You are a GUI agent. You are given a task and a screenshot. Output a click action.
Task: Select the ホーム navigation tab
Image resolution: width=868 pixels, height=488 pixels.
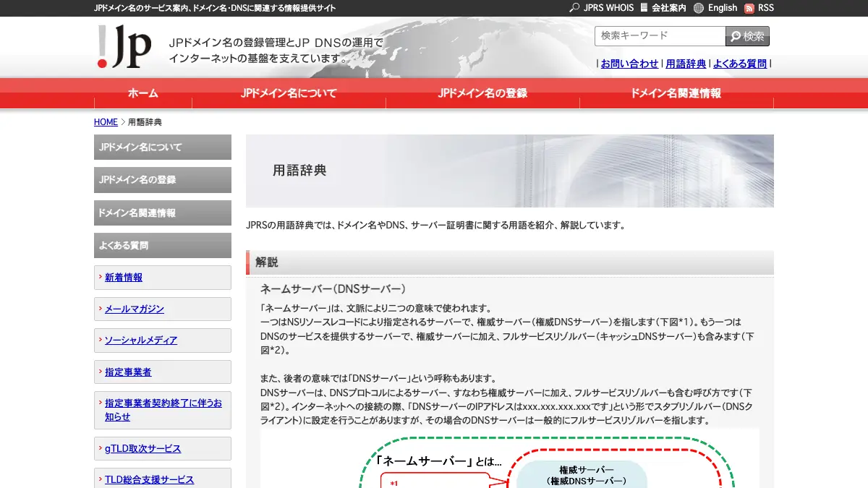tap(142, 93)
